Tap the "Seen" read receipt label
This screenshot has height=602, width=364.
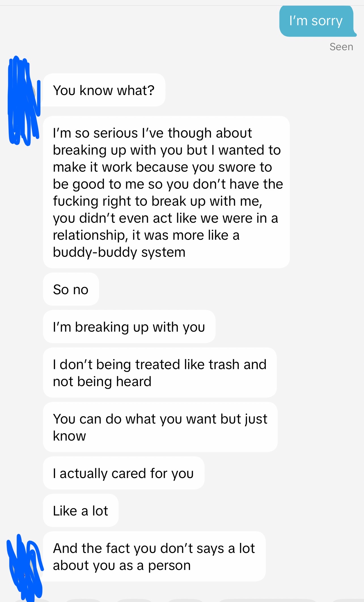click(x=341, y=47)
